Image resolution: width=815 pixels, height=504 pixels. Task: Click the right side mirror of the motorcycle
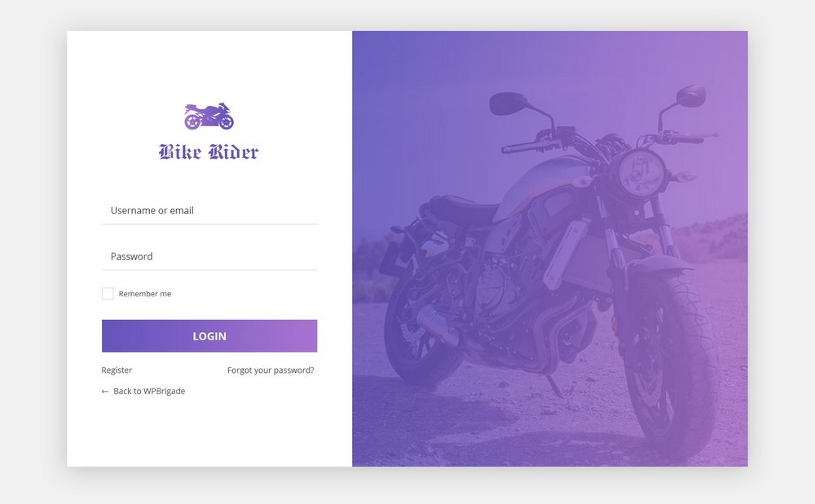[691, 96]
